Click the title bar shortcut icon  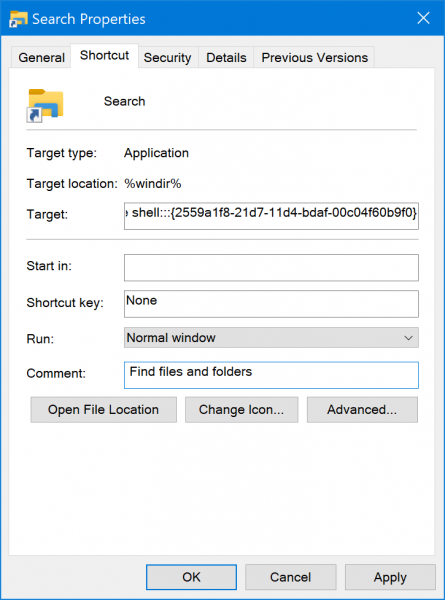pos(18,19)
